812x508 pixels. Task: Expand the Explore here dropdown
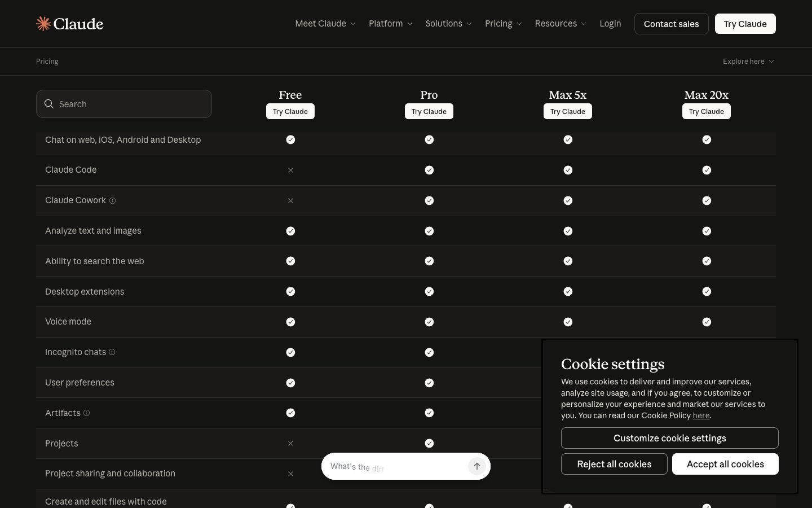coord(748,62)
